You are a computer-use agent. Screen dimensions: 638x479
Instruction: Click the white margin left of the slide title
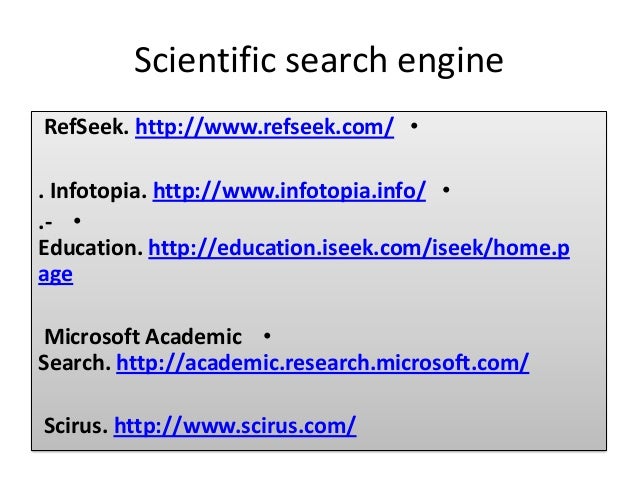pyautogui.click(x=60, y=63)
